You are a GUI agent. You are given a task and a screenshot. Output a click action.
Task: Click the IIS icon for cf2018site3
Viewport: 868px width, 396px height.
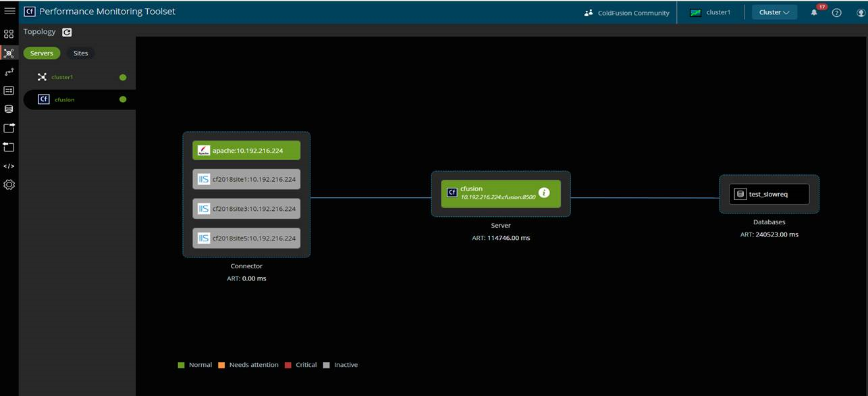(203, 208)
